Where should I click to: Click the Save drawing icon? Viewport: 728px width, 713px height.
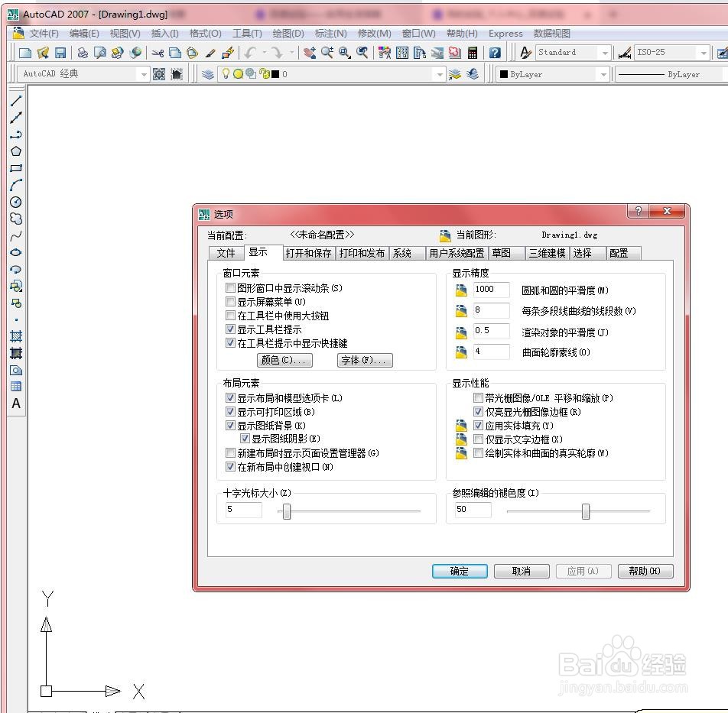click(x=60, y=53)
